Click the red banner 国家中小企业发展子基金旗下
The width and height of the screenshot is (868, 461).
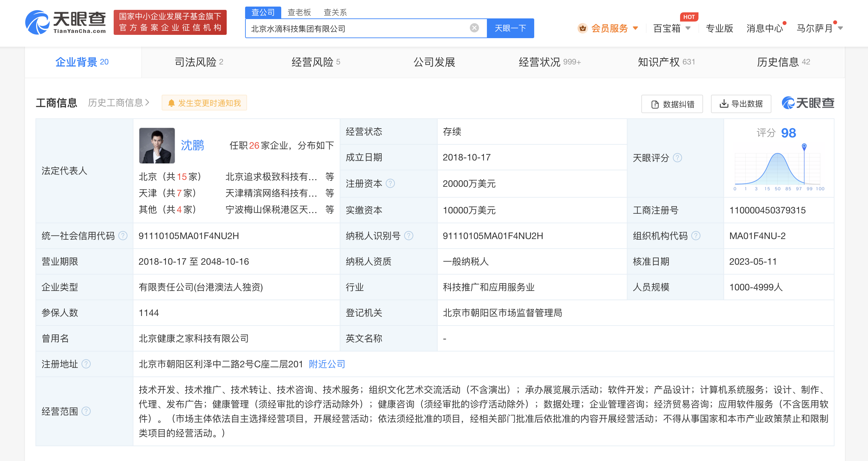(170, 22)
